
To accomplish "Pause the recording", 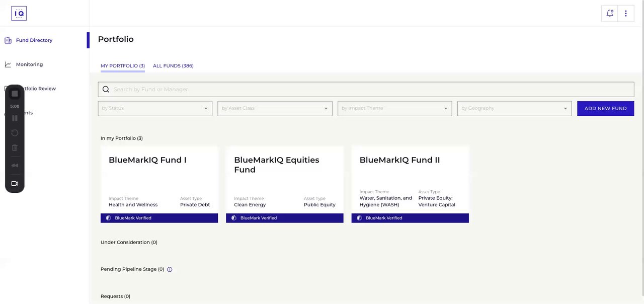I will point(15,118).
